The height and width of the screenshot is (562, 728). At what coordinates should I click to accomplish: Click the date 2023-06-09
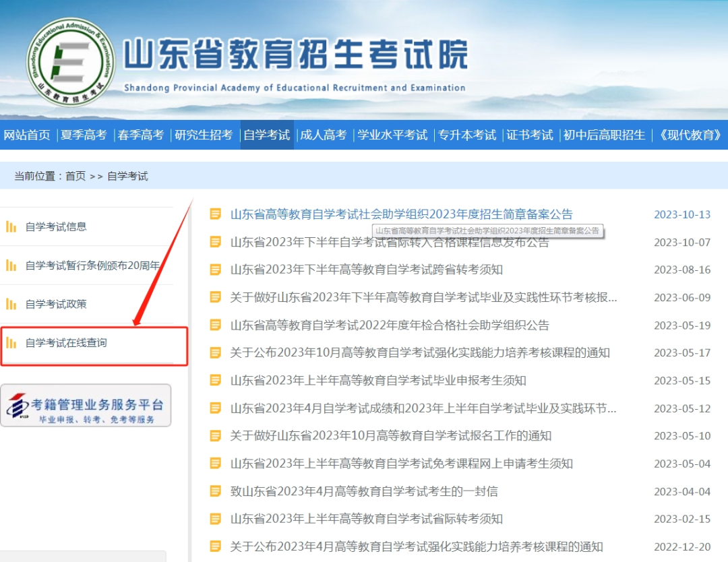[682, 297]
